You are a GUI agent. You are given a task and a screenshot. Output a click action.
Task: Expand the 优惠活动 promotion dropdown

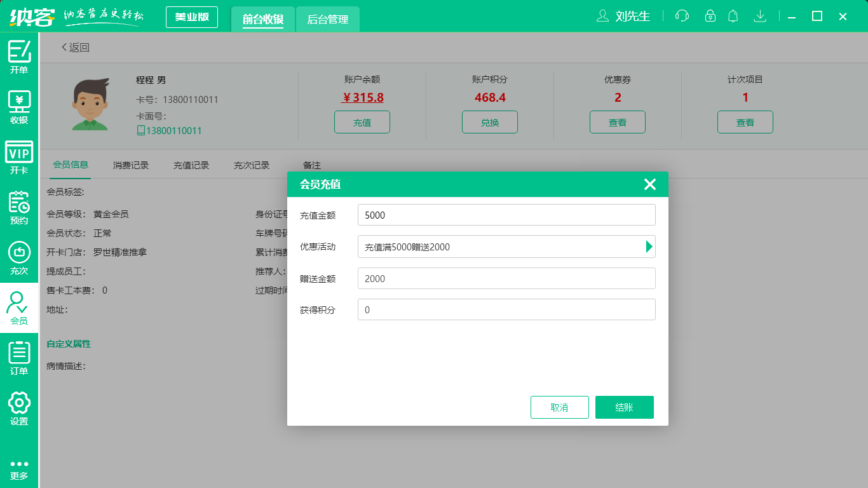pyautogui.click(x=649, y=247)
